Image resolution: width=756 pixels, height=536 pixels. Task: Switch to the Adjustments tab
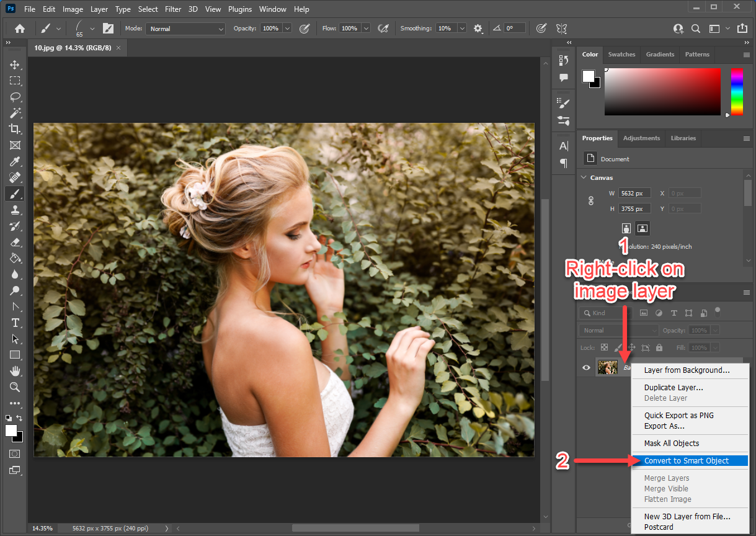coord(641,138)
